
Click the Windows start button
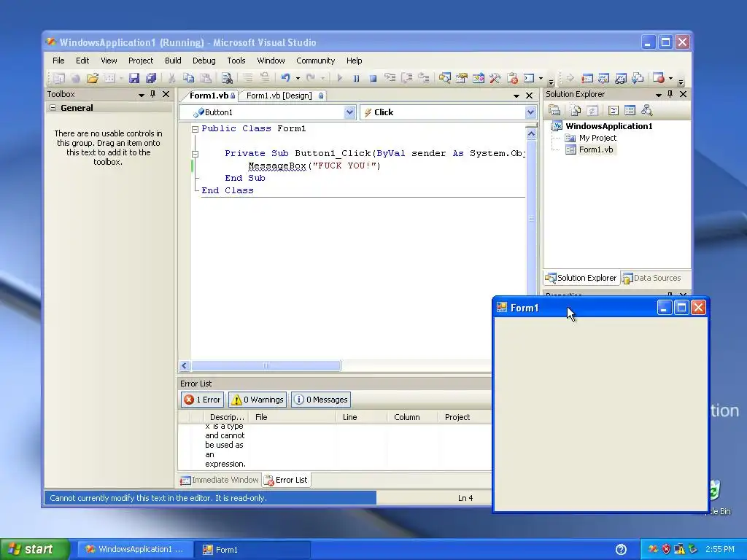pyautogui.click(x=35, y=549)
